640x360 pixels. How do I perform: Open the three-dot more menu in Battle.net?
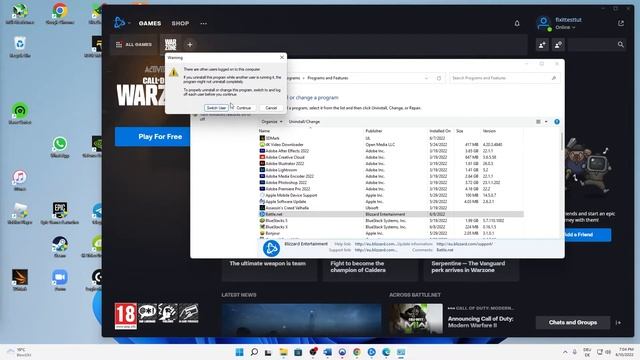point(203,23)
